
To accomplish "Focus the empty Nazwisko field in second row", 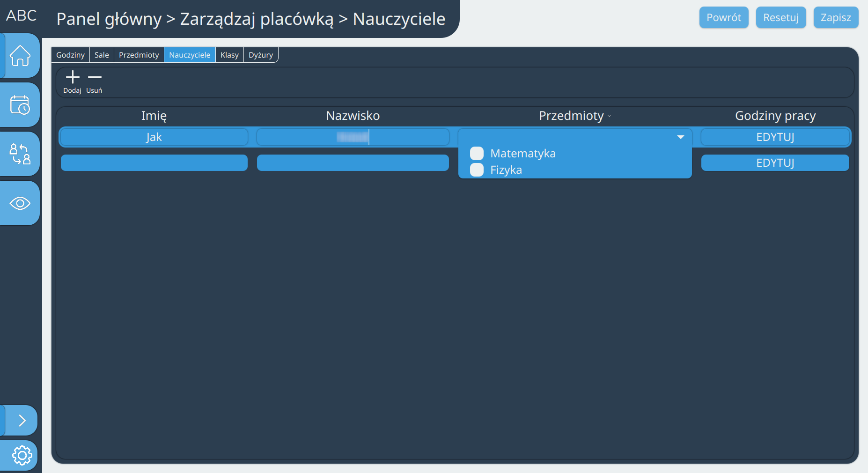I will click(353, 163).
